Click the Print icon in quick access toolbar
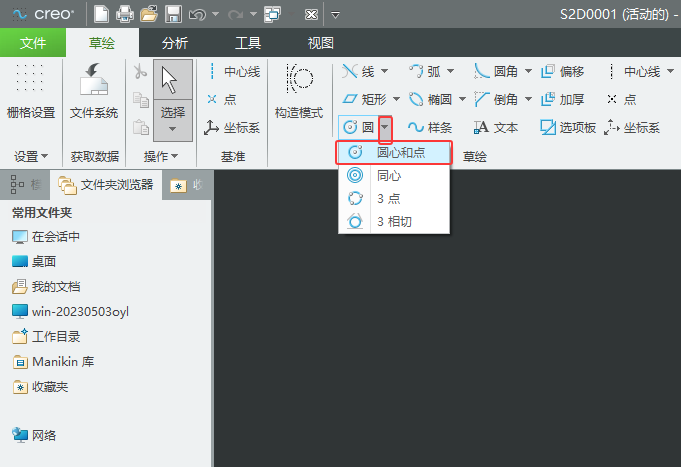 (x=125, y=14)
